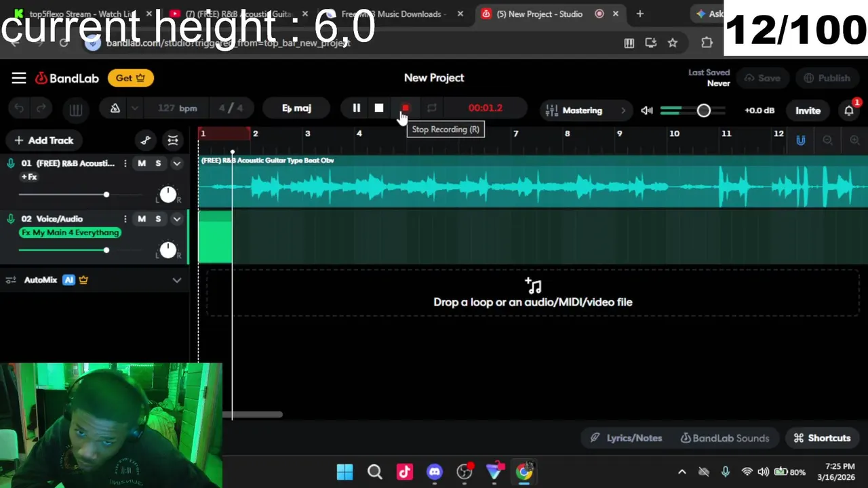Open AutoMix AI feature
The height and width of the screenshot is (488, 868).
pos(68,280)
